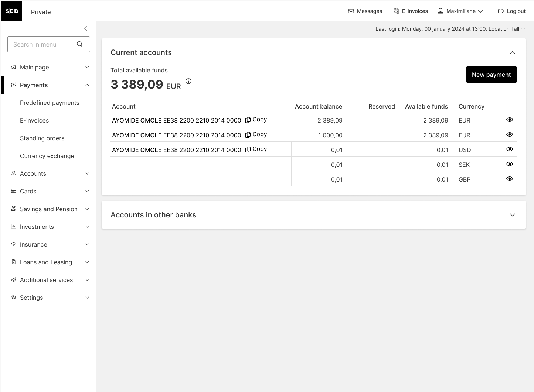Viewport: 534px width, 392px height.
Task: Collapse the Current accounts section
Action: 513,52
